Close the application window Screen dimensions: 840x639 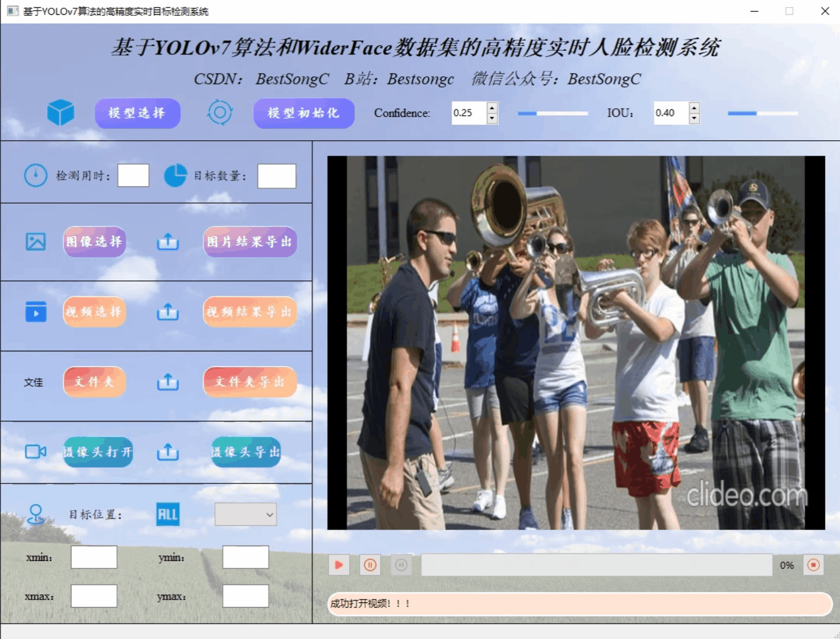coord(825,11)
